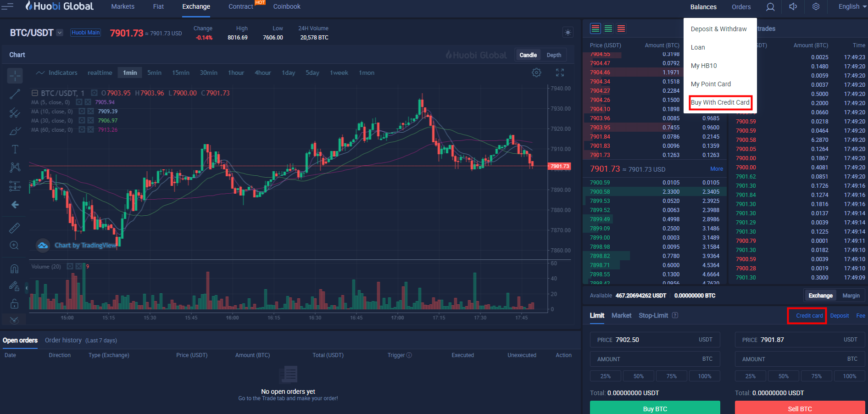Click the Buy BTC button
Image resolution: width=868 pixels, height=414 pixels.
(x=655, y=408)
